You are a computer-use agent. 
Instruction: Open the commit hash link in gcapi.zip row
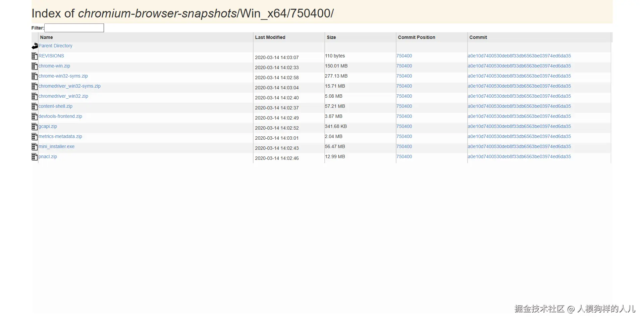pyautogui.click(x=519, y=126)
